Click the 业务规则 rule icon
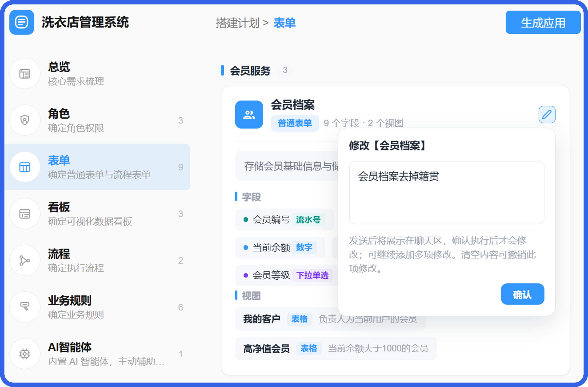This screenshot has height=387, width=588. 25,307
